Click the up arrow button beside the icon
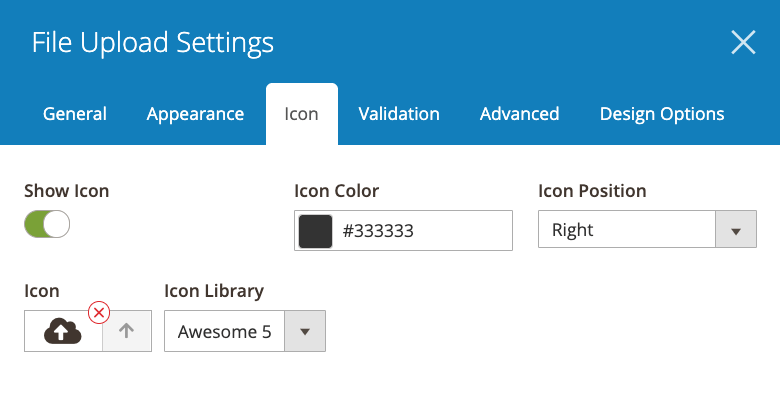 pyautogui.click(x=127, y=331)
